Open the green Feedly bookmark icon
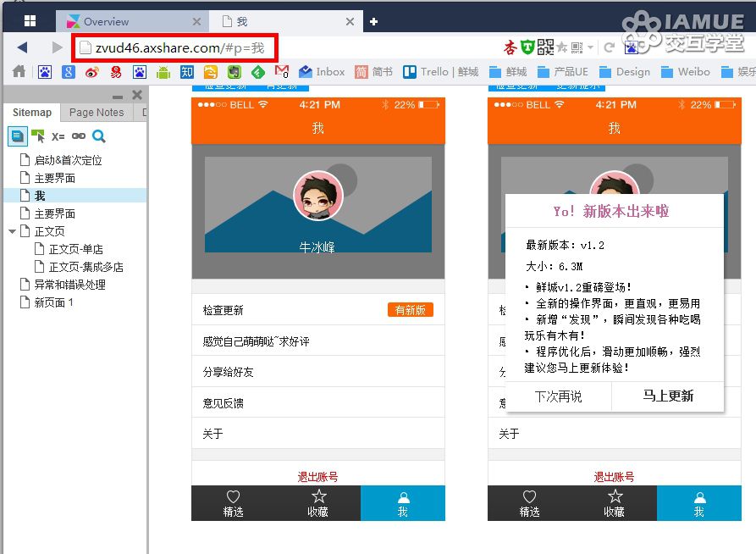The height and width of the screenshot is (554, 756). 258,72
